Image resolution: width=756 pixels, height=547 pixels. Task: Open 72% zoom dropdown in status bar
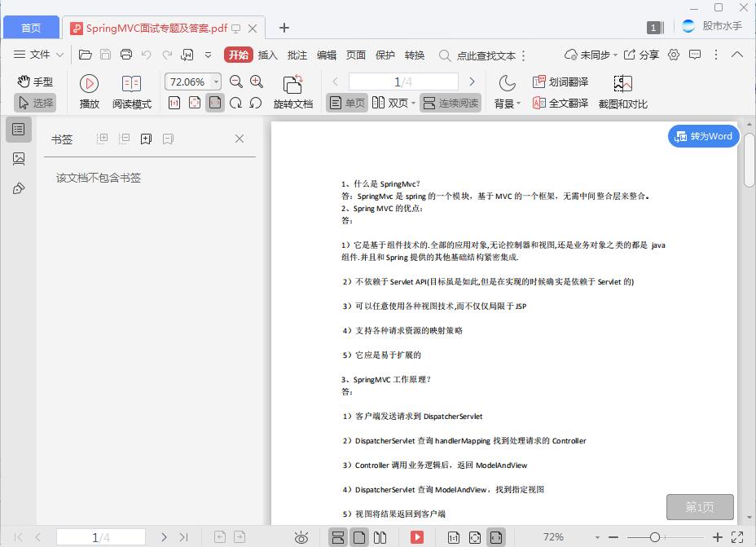(597, 537)
